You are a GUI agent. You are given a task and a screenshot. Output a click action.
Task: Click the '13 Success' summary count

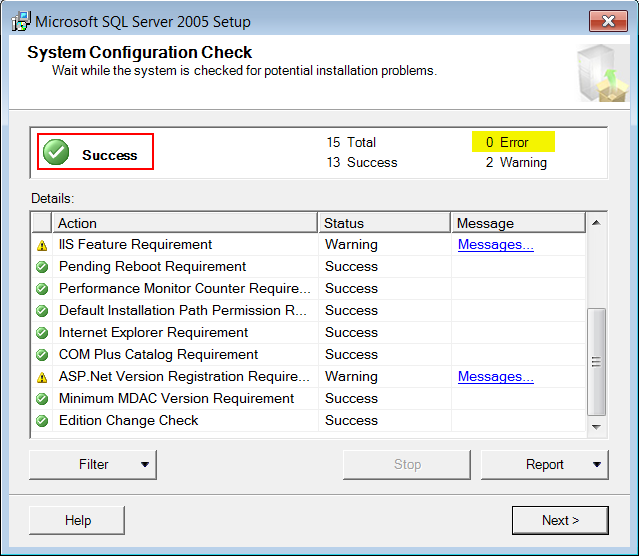coord(361,163)
